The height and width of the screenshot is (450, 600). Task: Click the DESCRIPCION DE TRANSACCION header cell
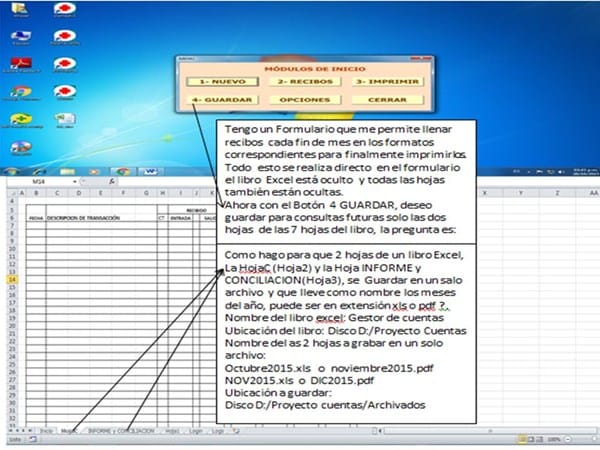101,218
